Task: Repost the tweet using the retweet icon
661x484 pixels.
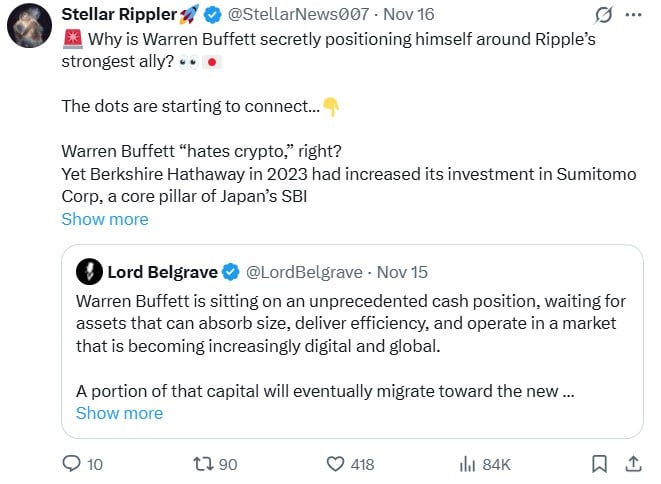Action: coord(201,464)
